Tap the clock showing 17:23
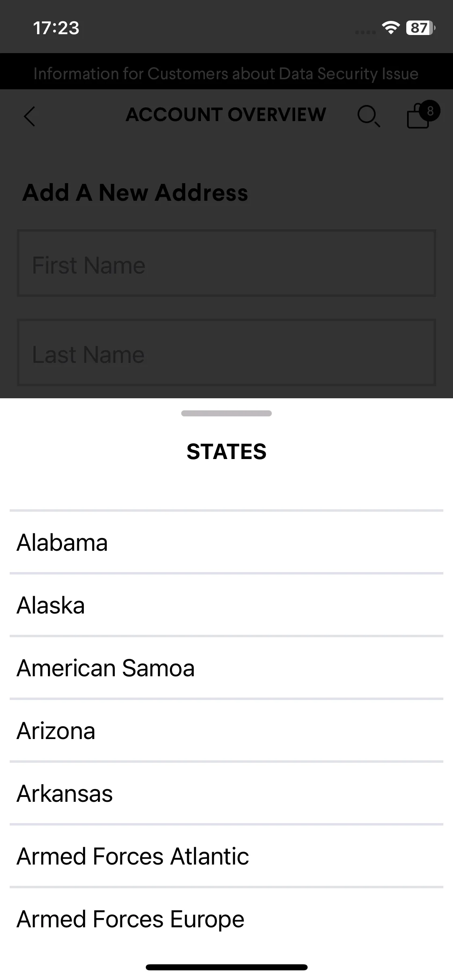The width and height of the screenshot is (453, 980). (x=56, y=28)
